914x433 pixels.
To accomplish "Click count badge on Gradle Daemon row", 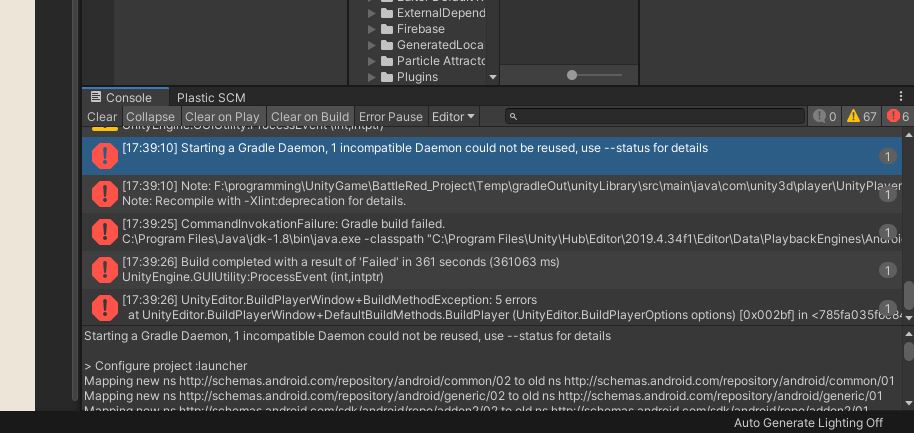I will coord(887,156).
